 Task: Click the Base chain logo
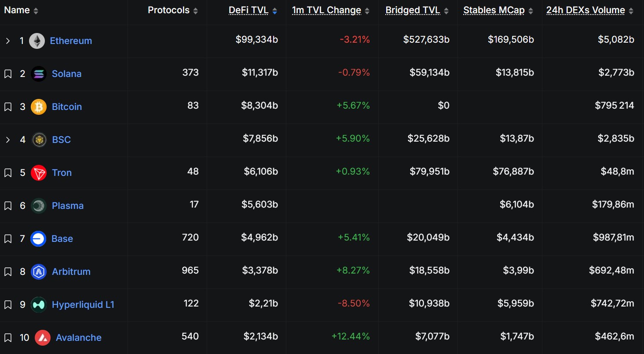[39, 238]
